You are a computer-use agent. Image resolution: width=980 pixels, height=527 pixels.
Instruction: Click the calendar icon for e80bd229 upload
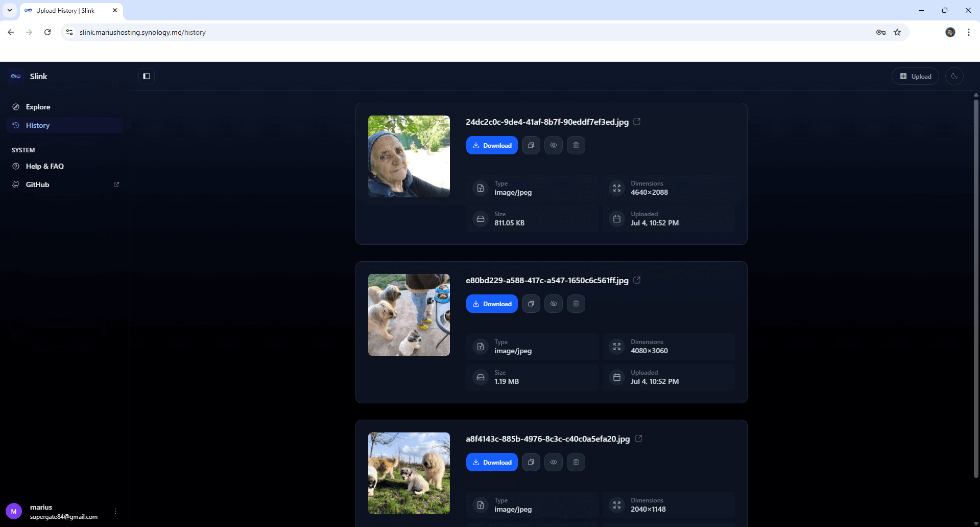coord(617,377)
